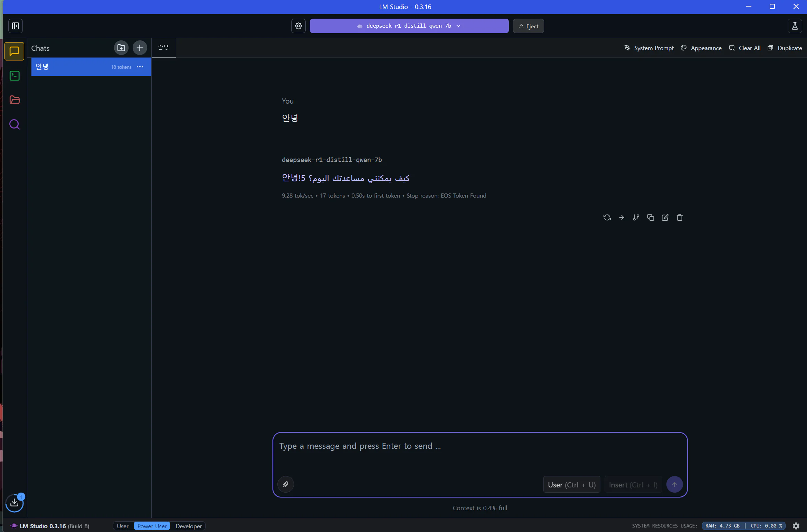
Task: Edit the assistant message
Action: coord(665,217)
